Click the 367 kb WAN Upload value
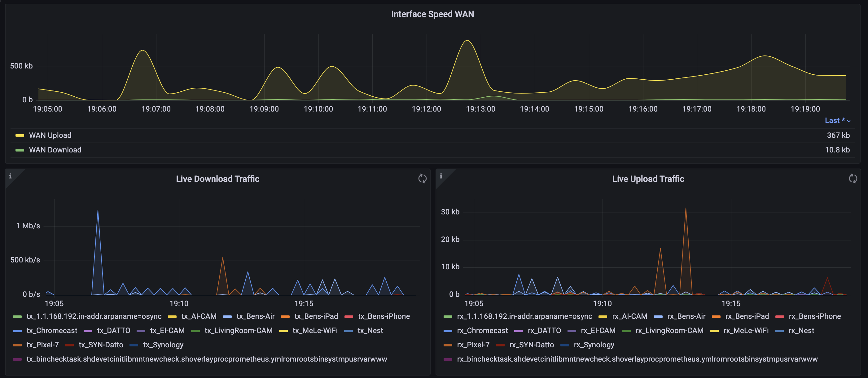This screenshot has height=378, width=868. [838, 135]
